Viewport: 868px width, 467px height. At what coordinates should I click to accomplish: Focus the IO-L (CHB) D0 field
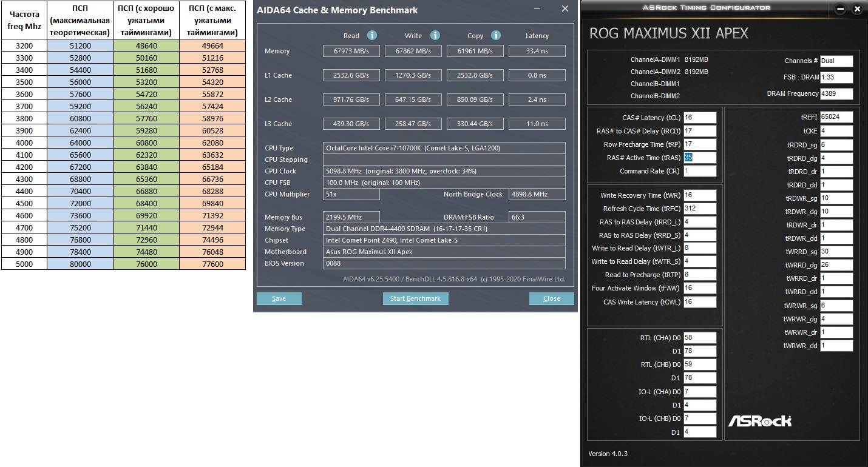click(x=700, y=418)
